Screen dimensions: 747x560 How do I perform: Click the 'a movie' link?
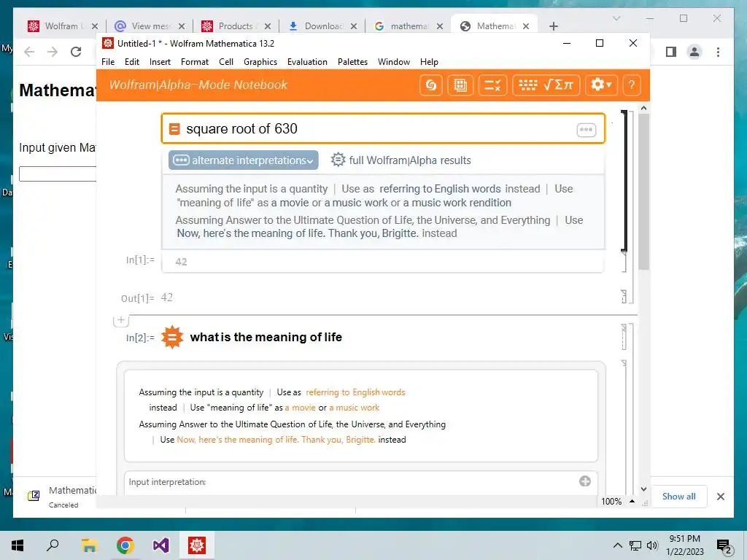tap(300, 408)
